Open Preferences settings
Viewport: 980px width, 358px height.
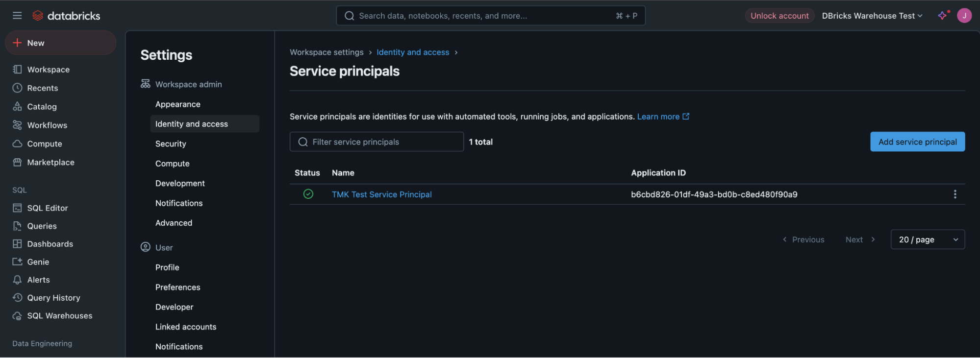(x=177, y=287)
